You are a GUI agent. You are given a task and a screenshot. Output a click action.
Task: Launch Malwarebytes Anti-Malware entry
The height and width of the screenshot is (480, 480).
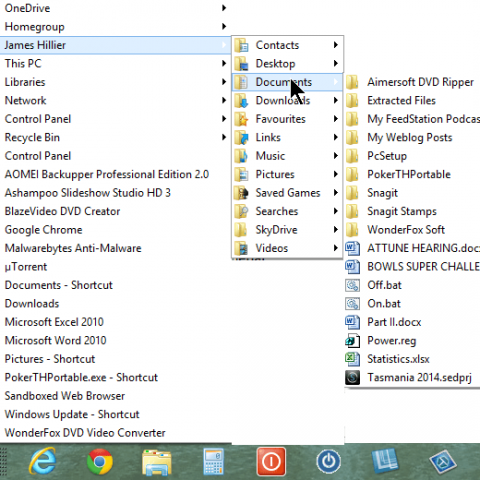tap(73, 248)
